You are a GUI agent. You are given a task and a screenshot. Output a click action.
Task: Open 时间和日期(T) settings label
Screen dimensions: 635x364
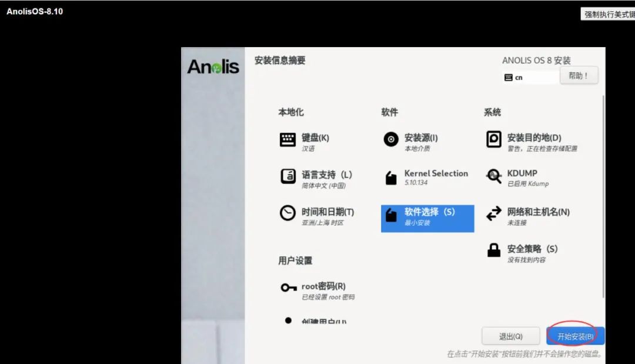327,212
